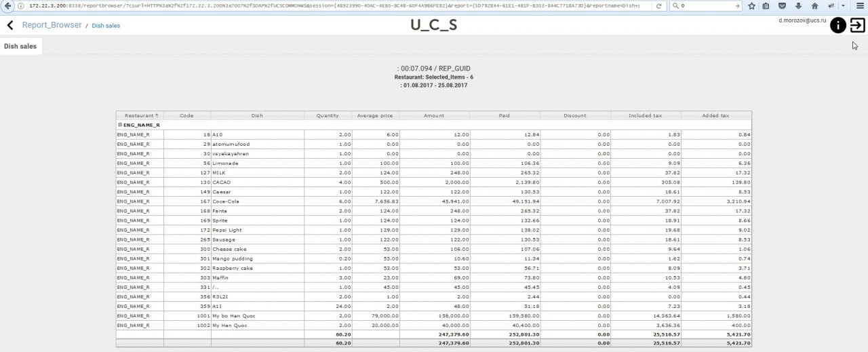Open the Pocket icon in toolbar
The width and height of the screenshot is (868, 352).
pyautogui.click(x=782, y=5)
